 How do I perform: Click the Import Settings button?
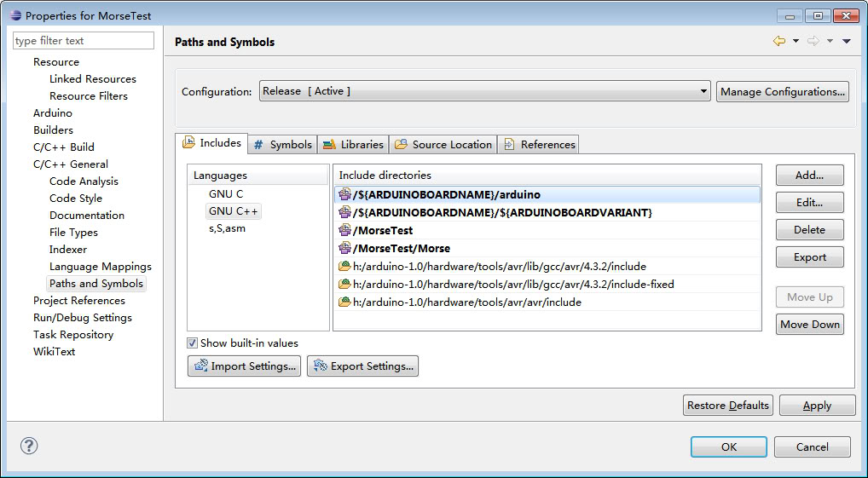(244, 366)
